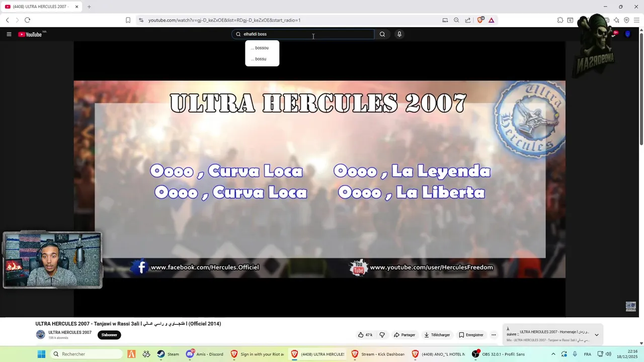644x362 pixels.
Task: Open the browser extensions puzzle icon
Action: 560,20
